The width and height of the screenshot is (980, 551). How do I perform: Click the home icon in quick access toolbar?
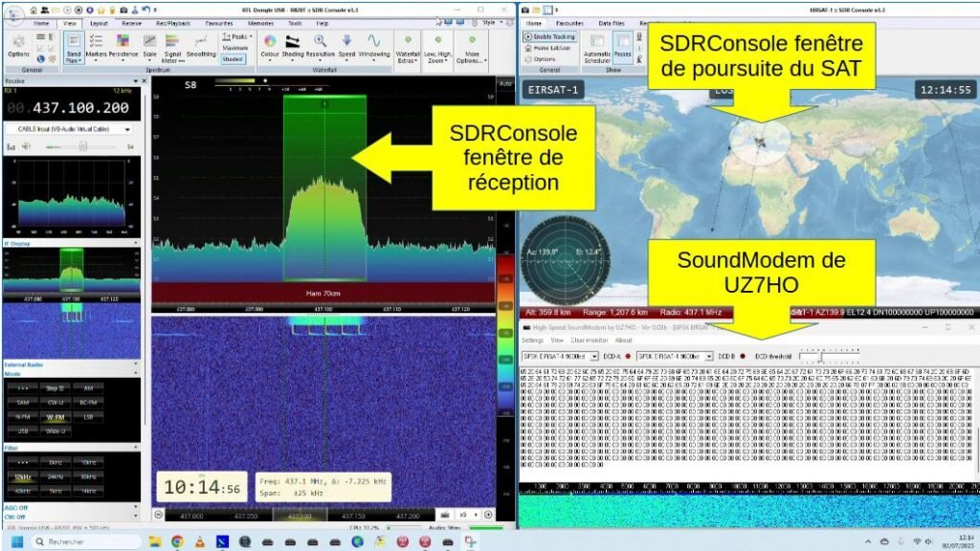[x=33, y=10]
